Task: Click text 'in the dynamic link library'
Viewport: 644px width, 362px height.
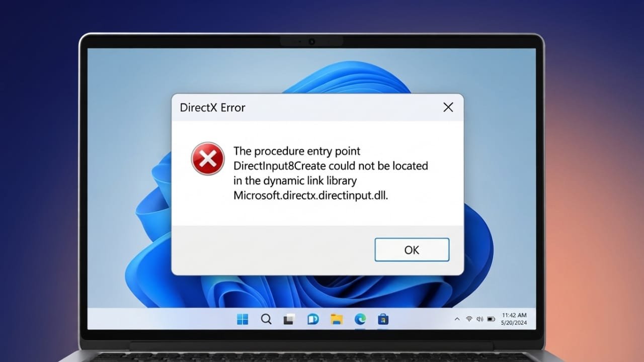Action: click(x=295, y=181)
